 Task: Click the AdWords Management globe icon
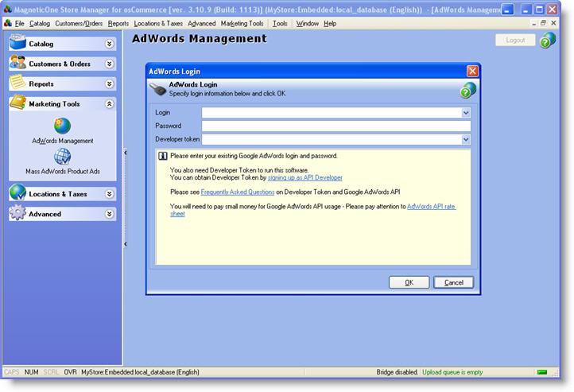[x=62, y=126]
